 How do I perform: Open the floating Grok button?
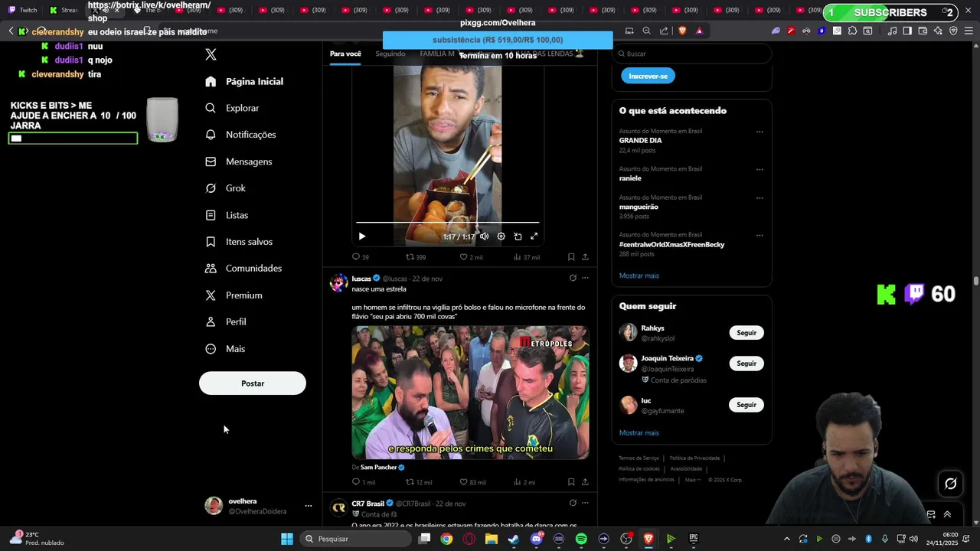point(951,483)
